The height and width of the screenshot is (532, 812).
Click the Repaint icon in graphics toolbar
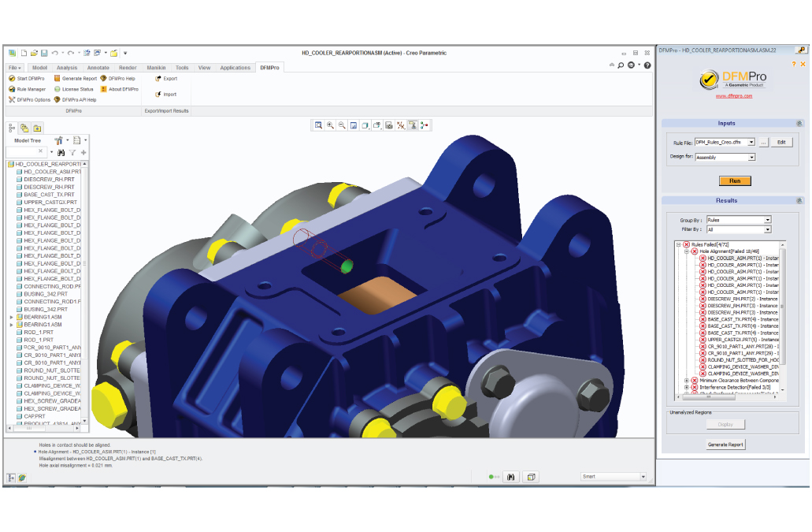pos(354,125)
